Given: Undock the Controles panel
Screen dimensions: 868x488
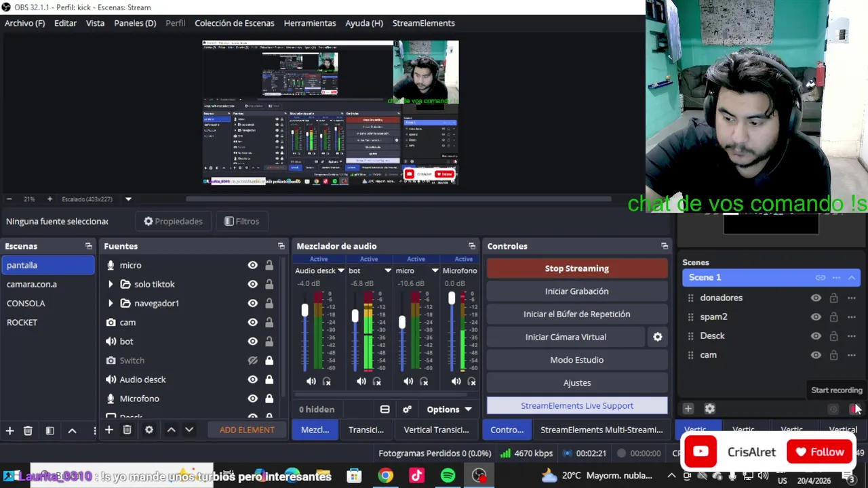Looking at the screenshot, I should pos(665,246).
